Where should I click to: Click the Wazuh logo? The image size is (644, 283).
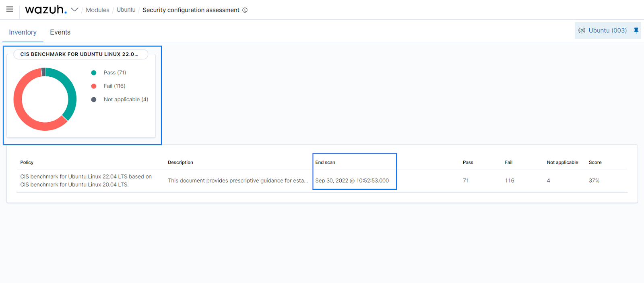click(x=45, y=9)
